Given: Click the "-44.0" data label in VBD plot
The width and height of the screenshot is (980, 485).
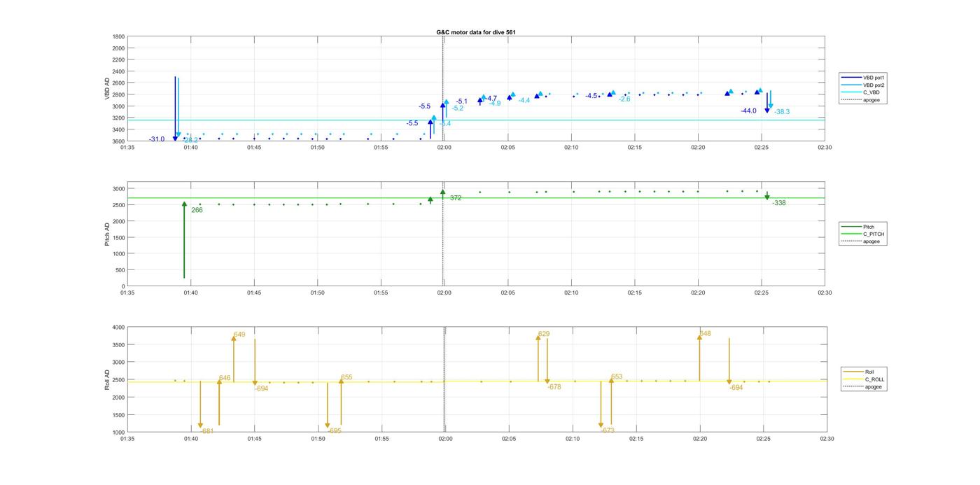Looking at the screenshot, I should click(x=749, y=111).
